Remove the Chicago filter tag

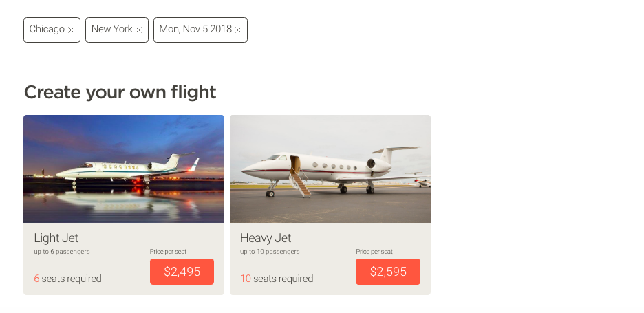[71, 30]
